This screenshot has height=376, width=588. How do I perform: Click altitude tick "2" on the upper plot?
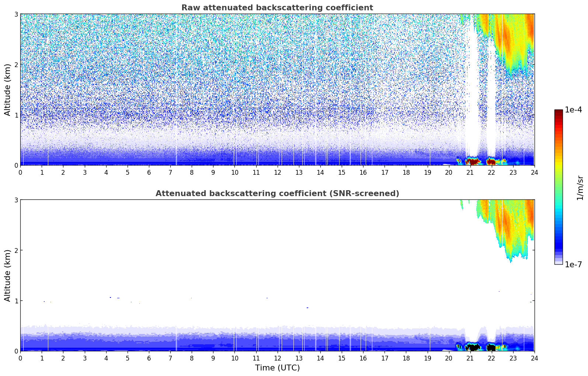pyautogui.click(x=16, y=65)
